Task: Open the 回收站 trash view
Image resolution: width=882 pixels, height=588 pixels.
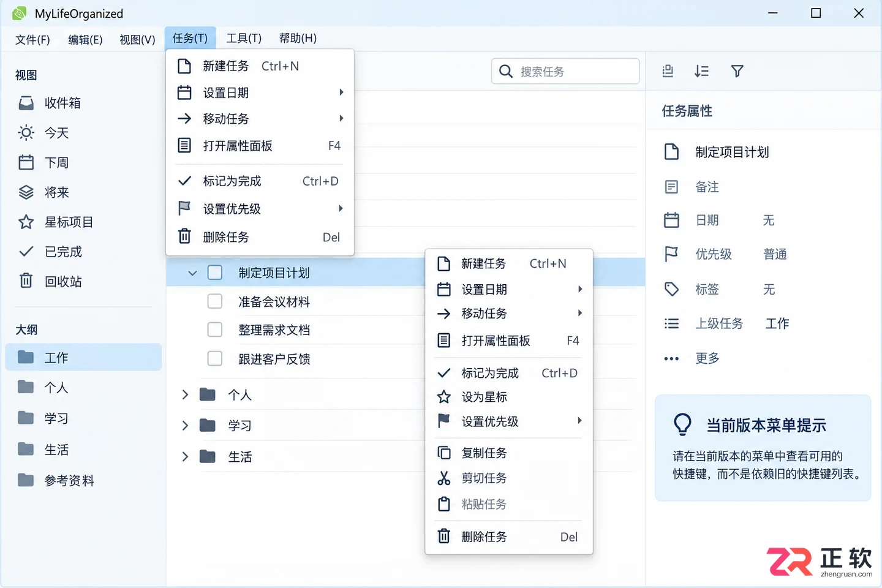Action: pyautogui.click(x=83, y=281)
